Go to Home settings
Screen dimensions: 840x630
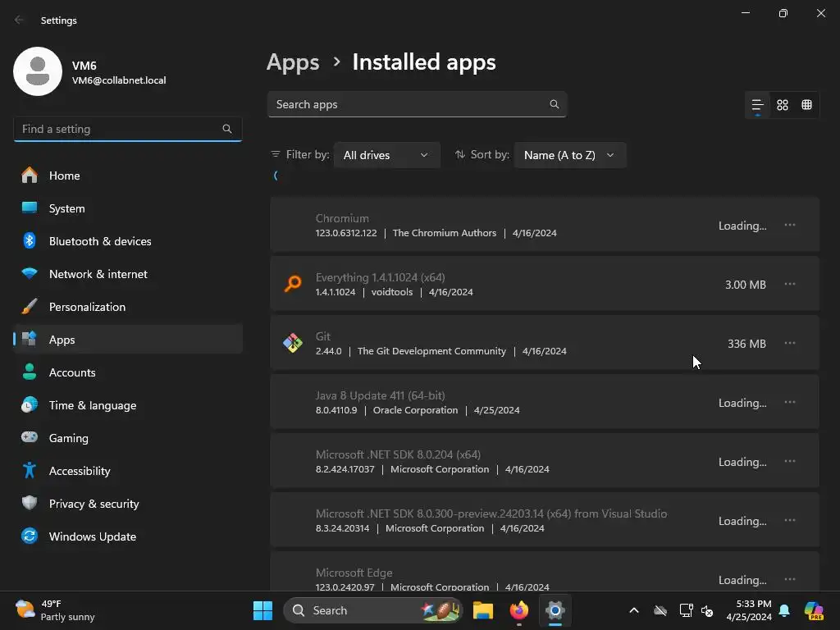click(x=128, y=176)
